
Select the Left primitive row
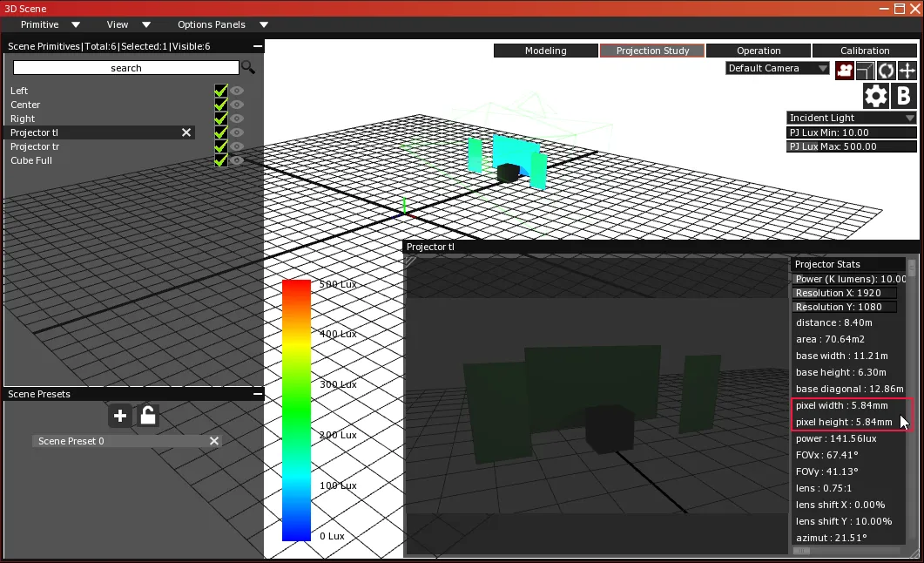pyautogui.click(x=99, y=90)
